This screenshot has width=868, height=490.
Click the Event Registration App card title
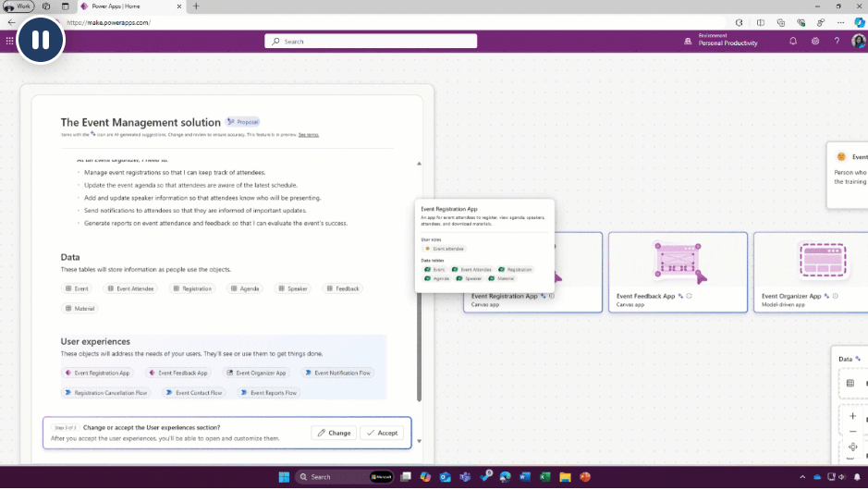tap(504, 296)
